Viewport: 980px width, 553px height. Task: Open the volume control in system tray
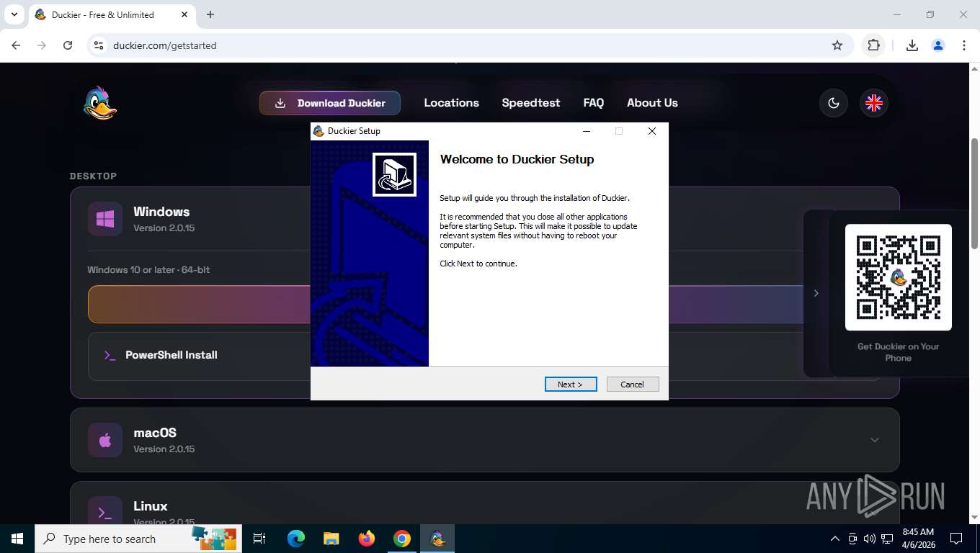(x=870, y=539)
